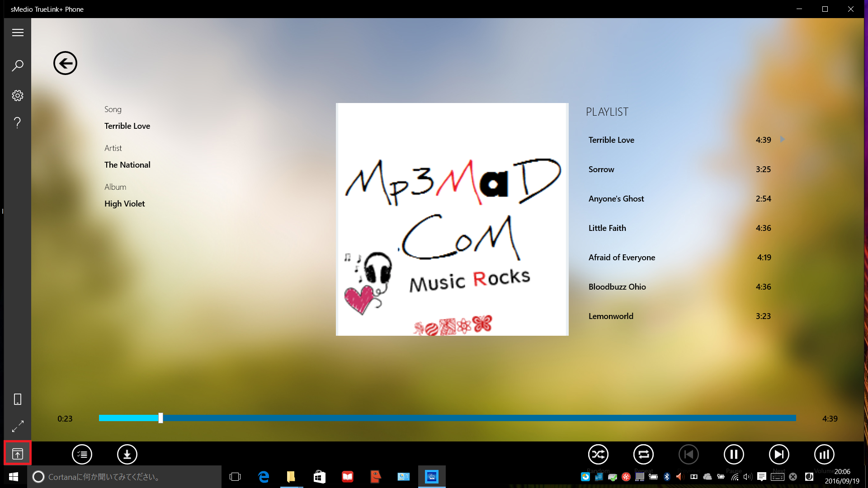Click the Cortana search box
The width and height of the screenshot is (868, 488).
click(124, 477)
